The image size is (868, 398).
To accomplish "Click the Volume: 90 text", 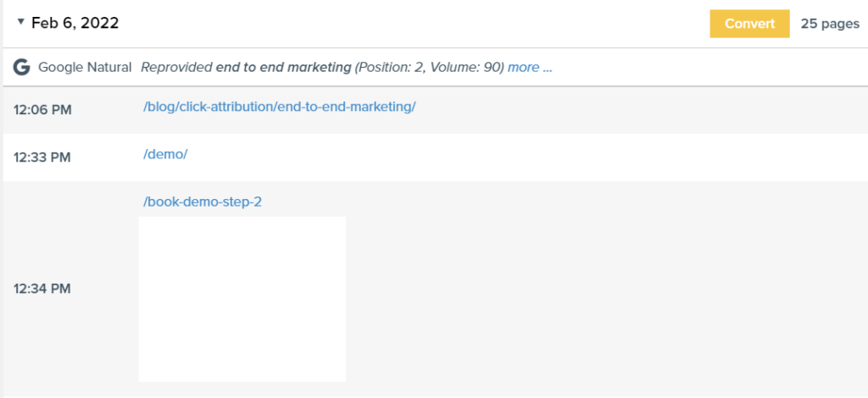I will point(468,67).
